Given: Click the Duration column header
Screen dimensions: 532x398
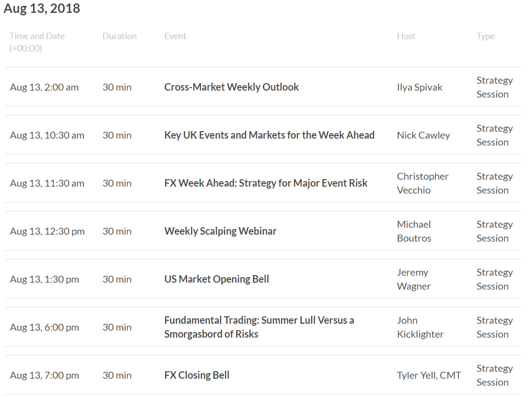Looking at the screenshot, I should 119,36.
